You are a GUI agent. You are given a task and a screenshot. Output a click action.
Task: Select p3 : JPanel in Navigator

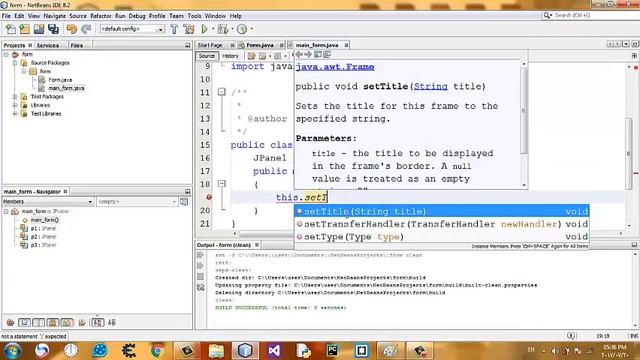pyautogui.click(x=43, y=245)
